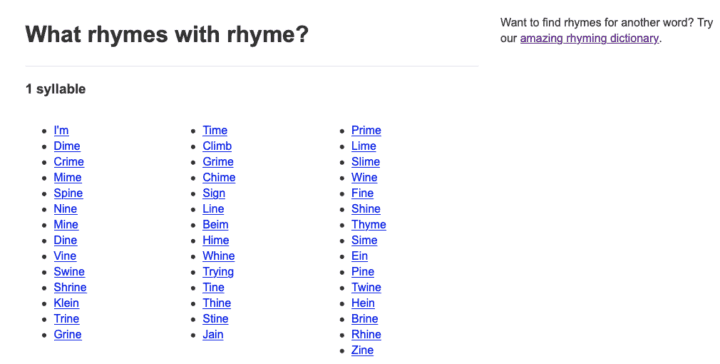Screen dimensions: 720x364
Task: Select the Jain link
Action: point(213,335)
